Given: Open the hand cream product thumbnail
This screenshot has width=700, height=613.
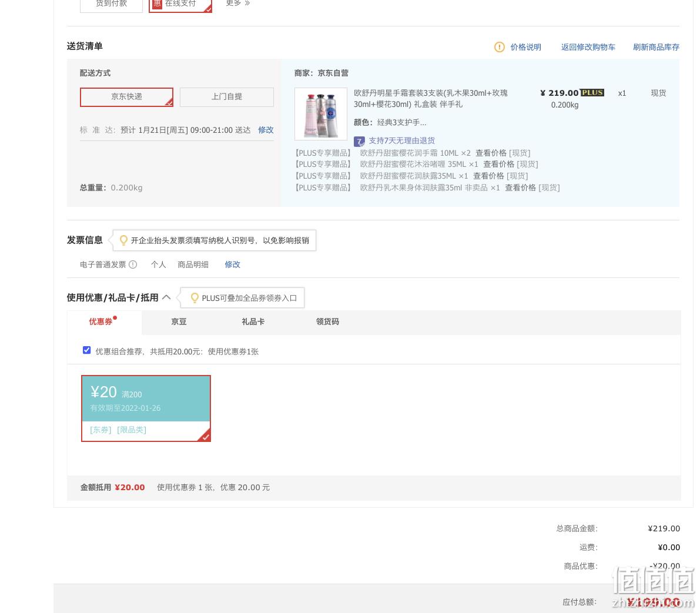Looking at the screenshot, I should click(x=320, y=114).
